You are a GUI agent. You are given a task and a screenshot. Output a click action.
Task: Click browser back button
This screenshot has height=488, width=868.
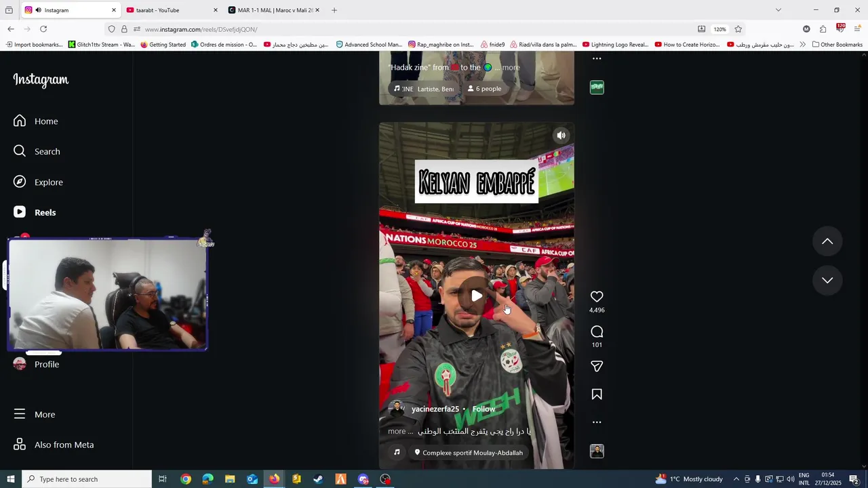point(11,29)
